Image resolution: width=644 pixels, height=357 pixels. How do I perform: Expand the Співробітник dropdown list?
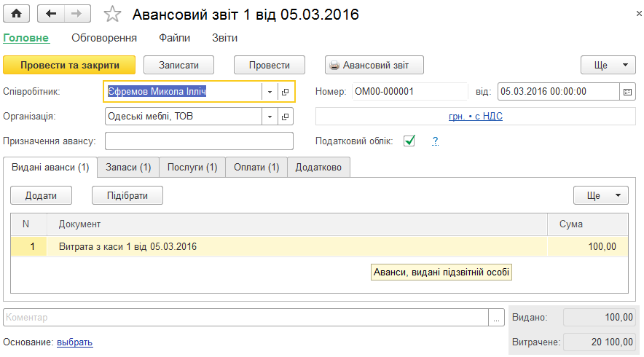click(x=270, y=92)
